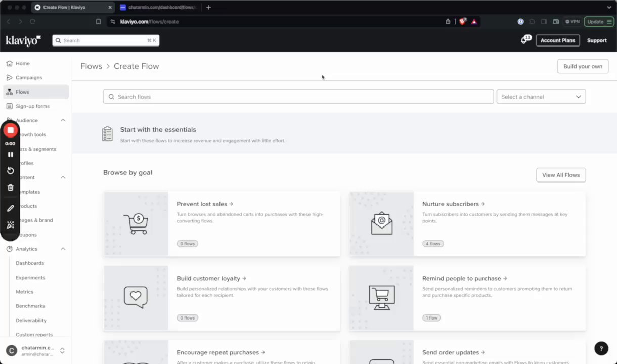Select the recorder pen drawing tool

[10, 208]
